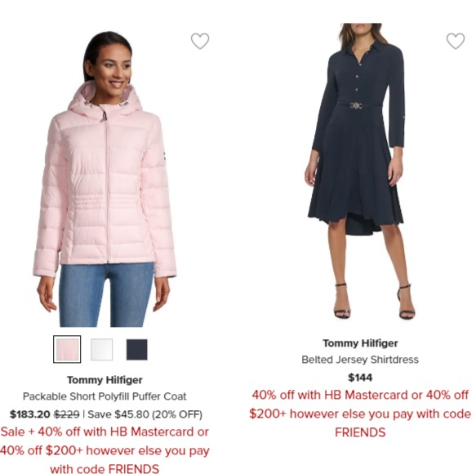The width and height of the screenshot is (476, 474).
Task: Click the model's blue jeans in coat photo
Action: click(106, 295)
